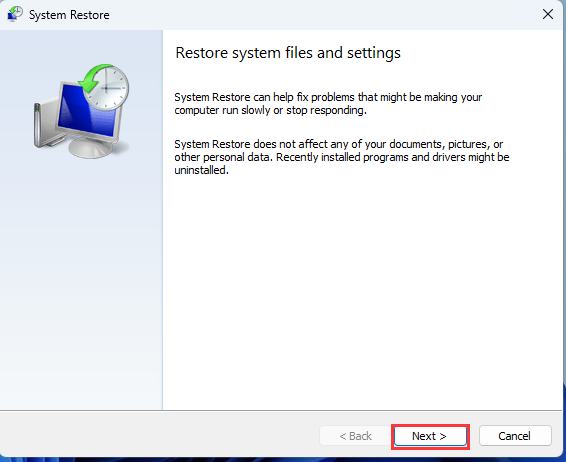Click the heading "Restore system files and settings"

[288, 53]
